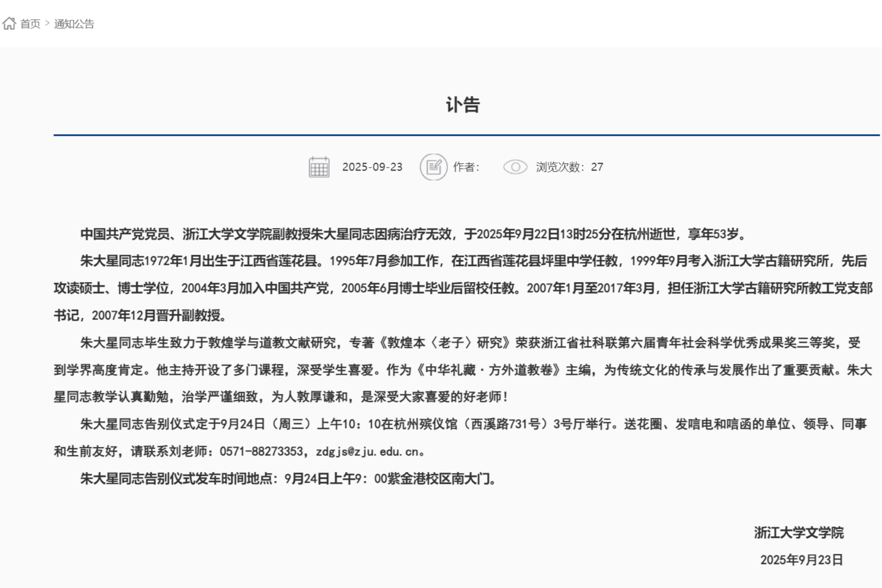This screenshot has width=882, height=588.
Task: Click the breadcrumb separator arrow after 首页
Action: pos(47,24)
